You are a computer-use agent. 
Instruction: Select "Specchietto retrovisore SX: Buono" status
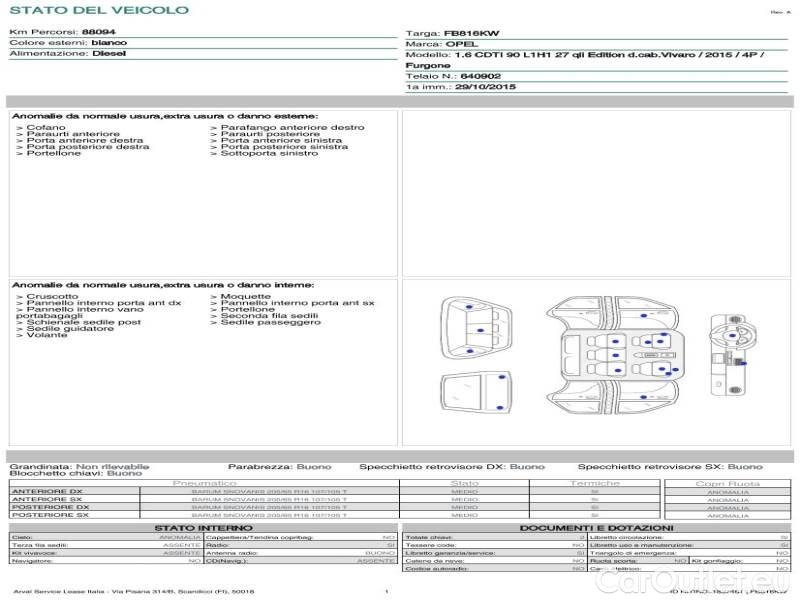(x=670, y=466)
